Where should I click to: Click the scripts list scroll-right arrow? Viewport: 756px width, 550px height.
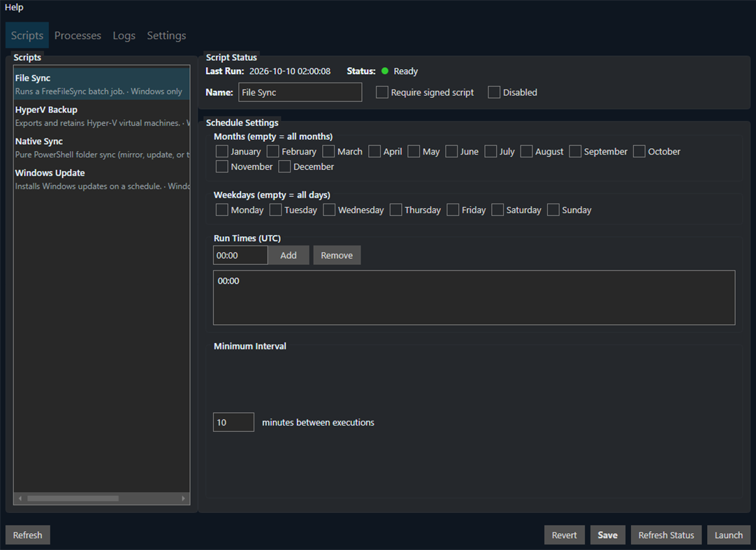click(x=183, y=498)
